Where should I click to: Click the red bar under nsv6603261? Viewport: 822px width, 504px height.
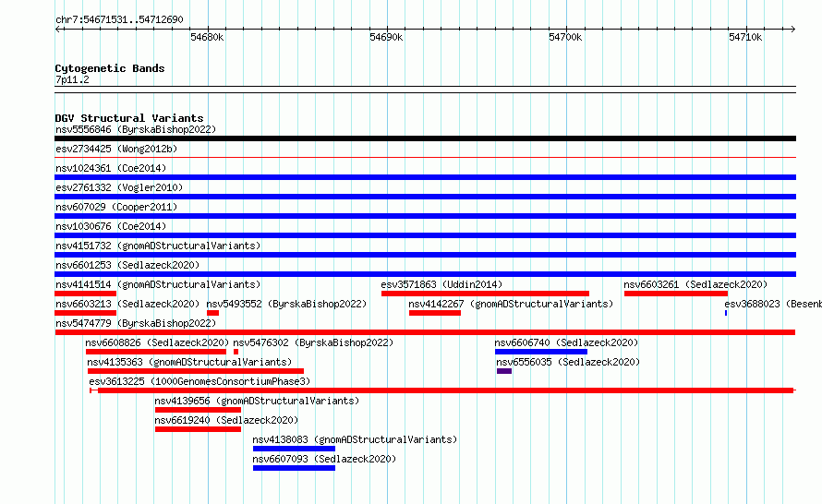coord(676,294)
